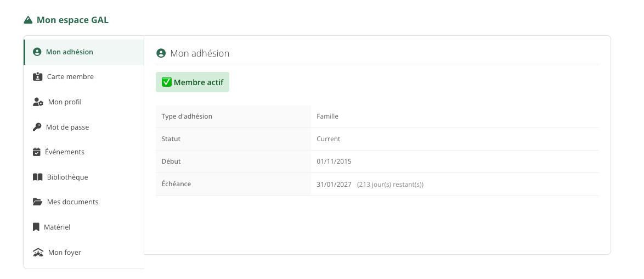Click the user circle icon for Mon adhésion tab
Image resolution: width=644 pixels, height=279 pixels.
37,52
